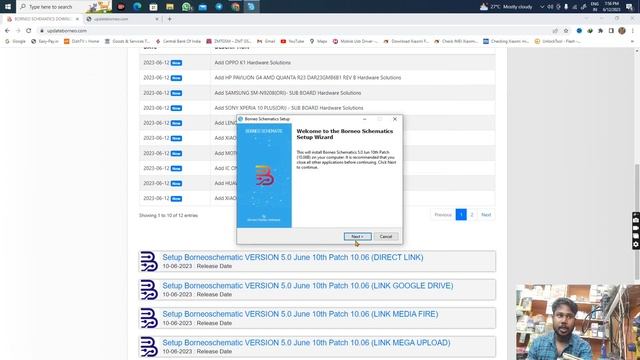Open the volume control in system tray
Screen dimensions: 640x360
(550, 7)
